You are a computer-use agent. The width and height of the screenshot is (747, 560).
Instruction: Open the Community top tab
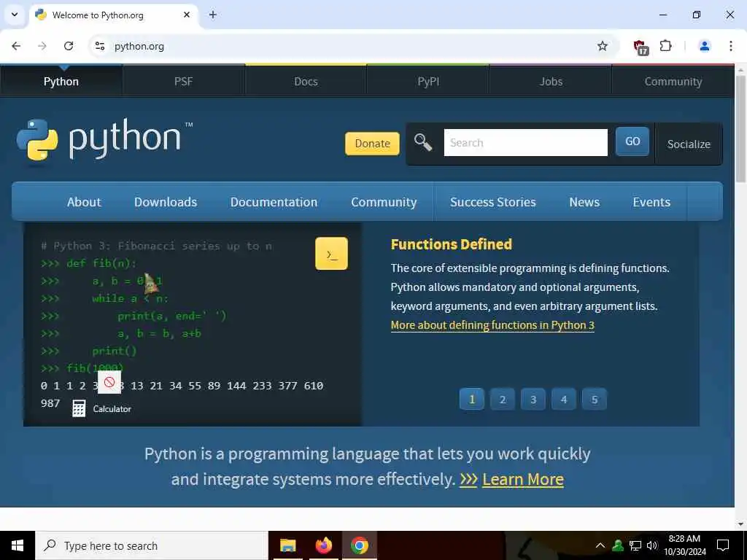click(x=673, y=82)
